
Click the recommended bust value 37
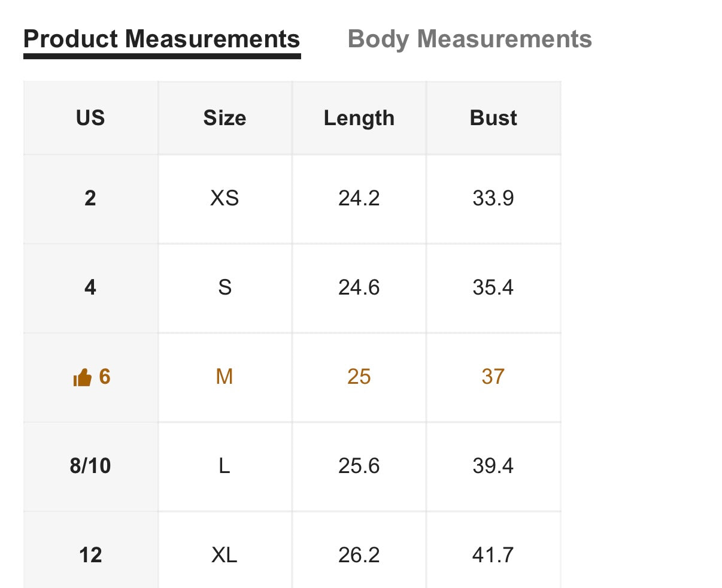[493, 377]
